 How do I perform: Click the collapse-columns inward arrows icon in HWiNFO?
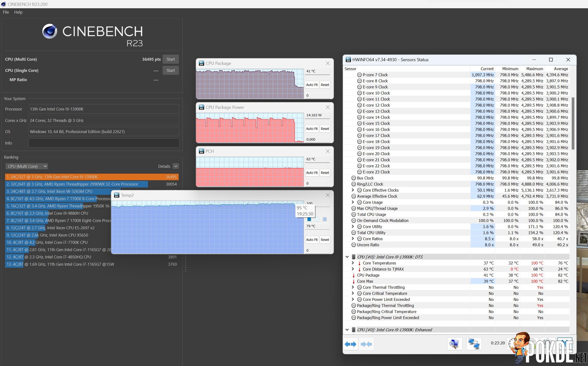click(366, 344)
